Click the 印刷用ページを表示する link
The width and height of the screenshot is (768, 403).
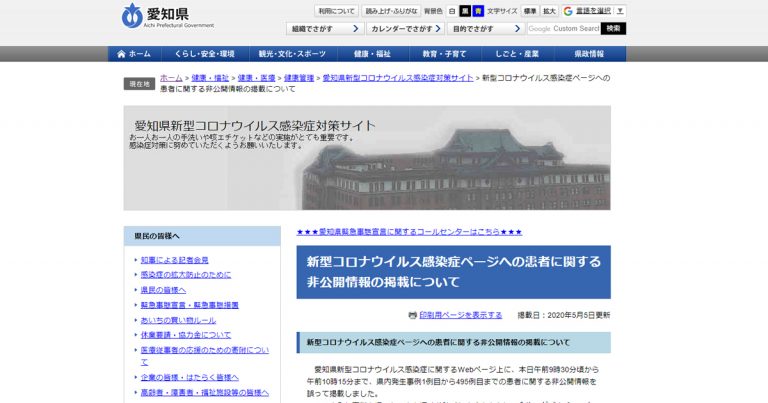460,315
